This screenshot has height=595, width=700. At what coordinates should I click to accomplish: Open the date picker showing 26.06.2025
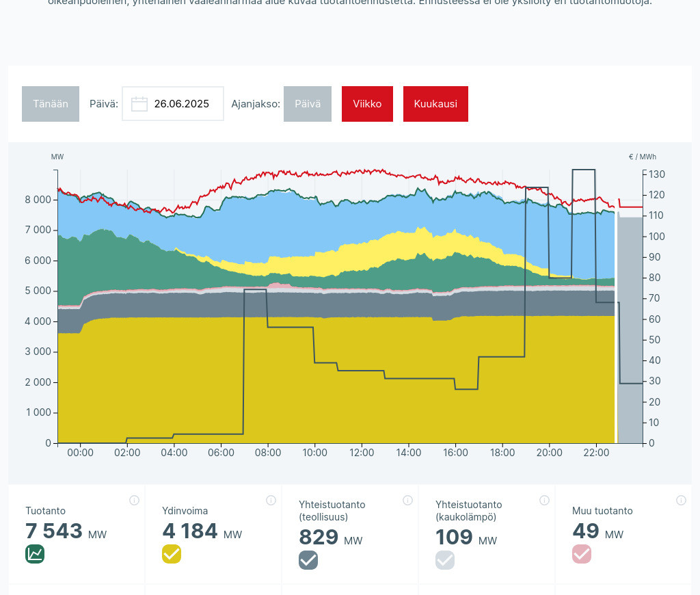180,104
